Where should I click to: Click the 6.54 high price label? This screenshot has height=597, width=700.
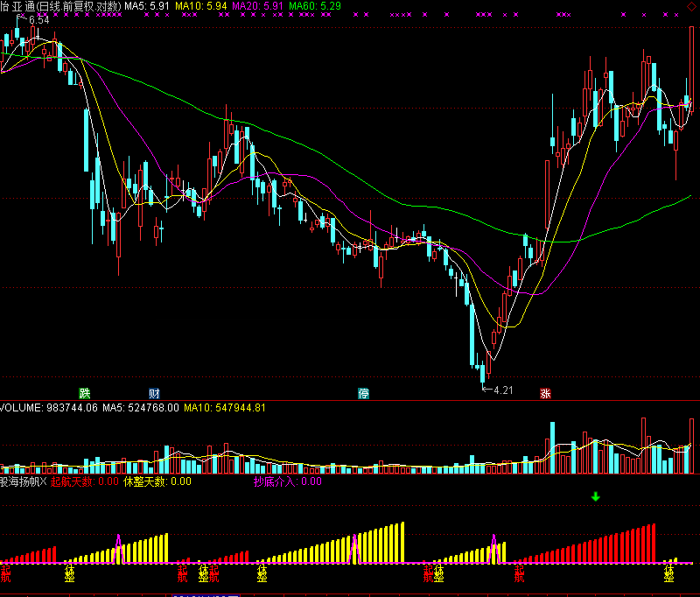point(37,19)
